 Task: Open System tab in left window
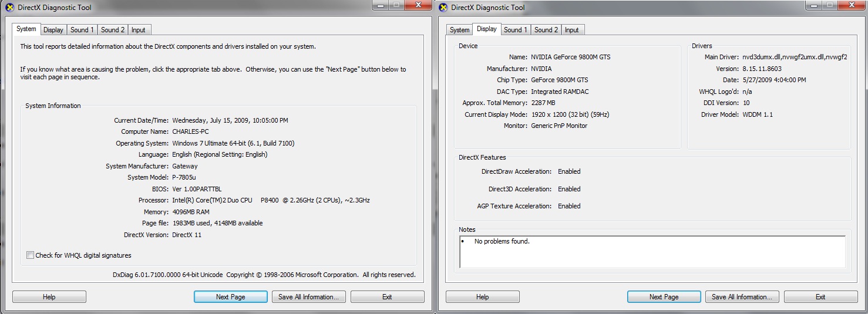click(26, 29)
